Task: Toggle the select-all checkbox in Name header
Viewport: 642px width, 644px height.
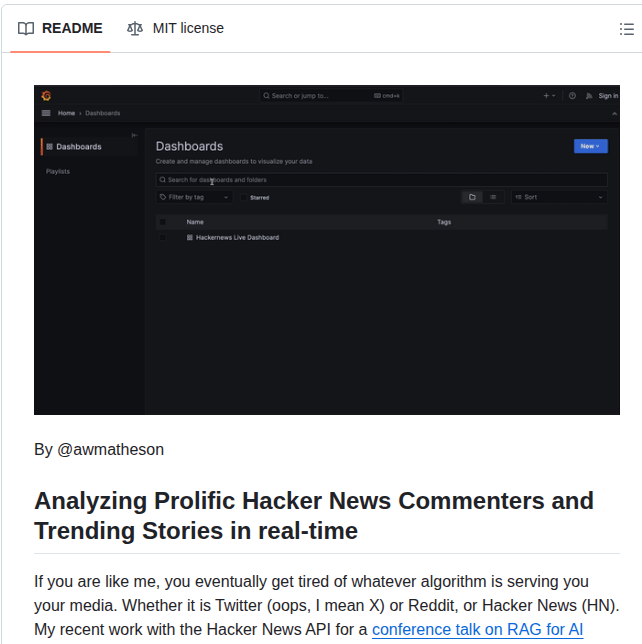Action: [163, 222]
